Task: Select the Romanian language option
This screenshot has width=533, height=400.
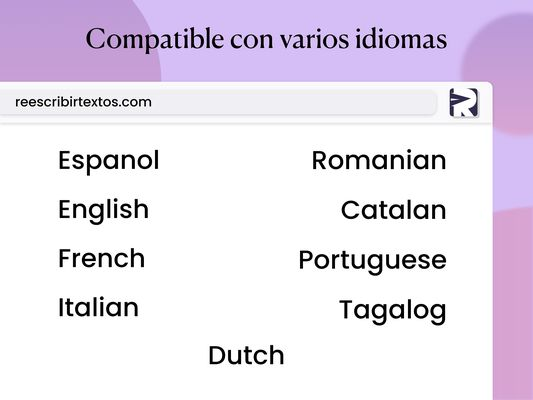Action: [379, 160]
